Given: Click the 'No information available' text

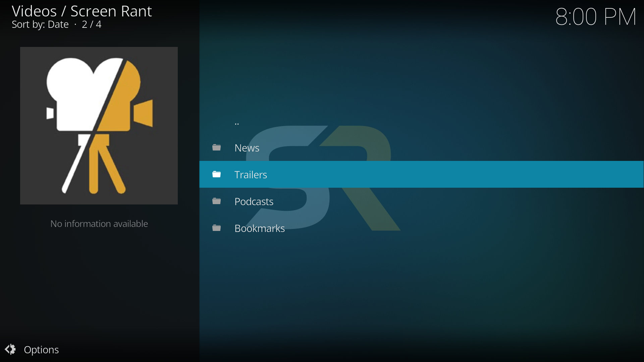Looking at the screenshot, I should click(x=99, y=224).
